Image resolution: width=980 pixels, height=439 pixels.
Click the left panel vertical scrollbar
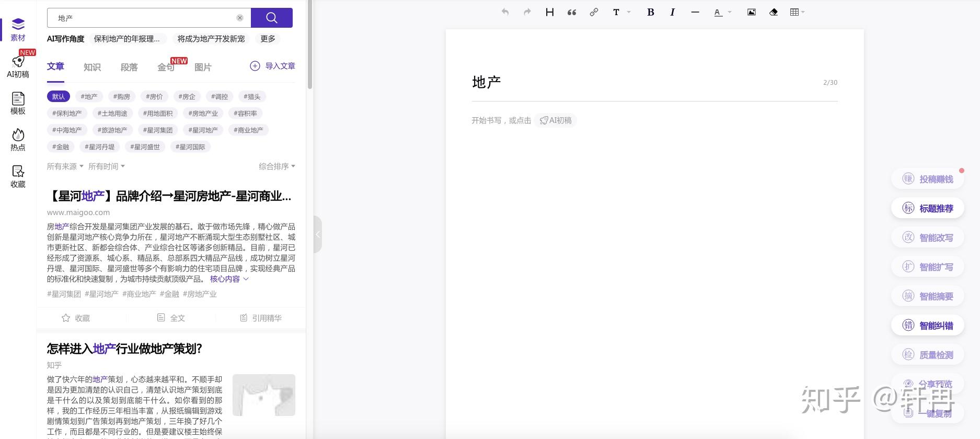(309, 44)
